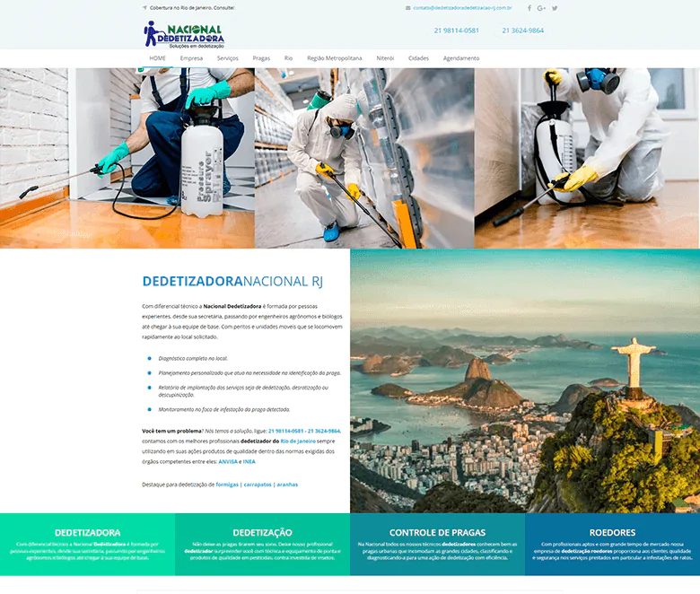Click the Rio de Janeiro Christ statue photo
This screenshot has width=700, height=594.
(525, 380)
